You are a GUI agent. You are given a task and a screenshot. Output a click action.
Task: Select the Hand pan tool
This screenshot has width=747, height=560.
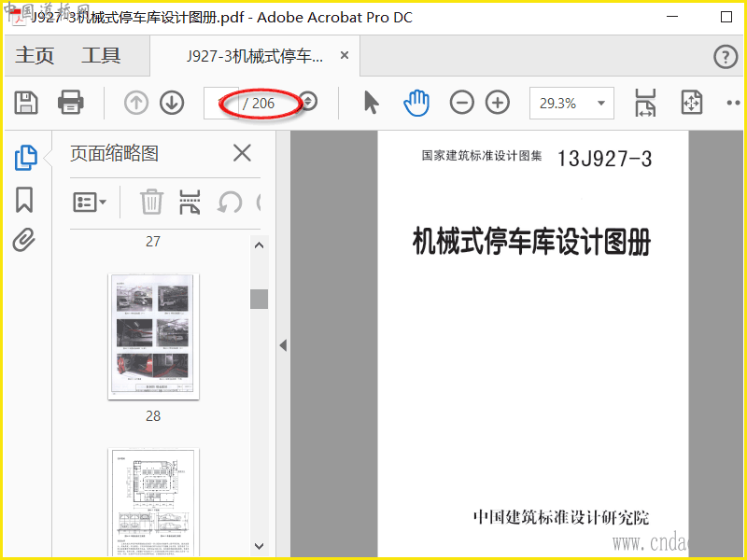click(416, 103)
